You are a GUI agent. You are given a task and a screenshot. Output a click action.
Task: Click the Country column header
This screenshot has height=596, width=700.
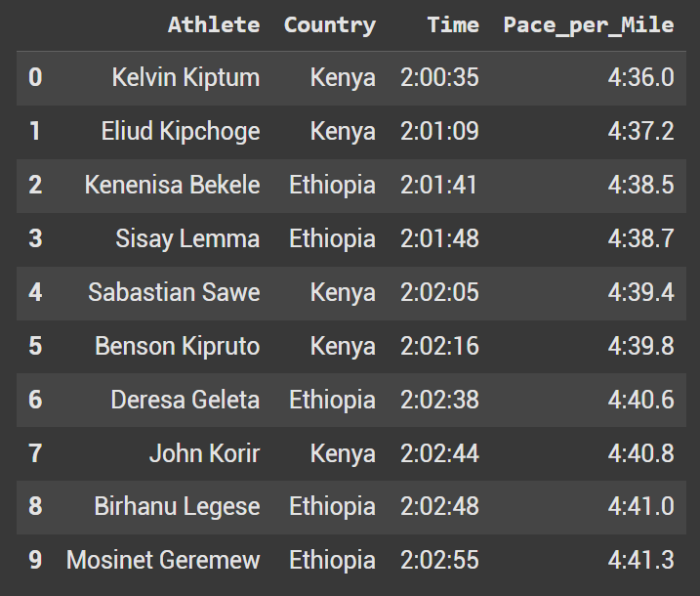pos(329,24)
